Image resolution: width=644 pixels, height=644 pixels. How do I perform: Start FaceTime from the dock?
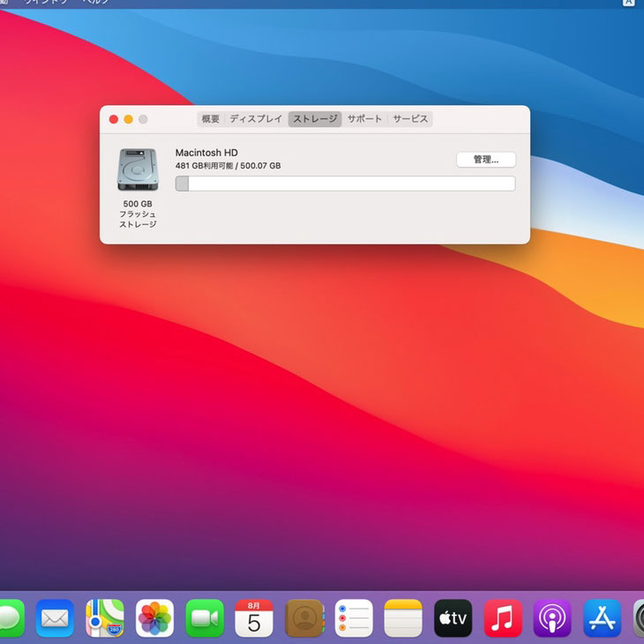pyautogui.click(x=205, y=618)
